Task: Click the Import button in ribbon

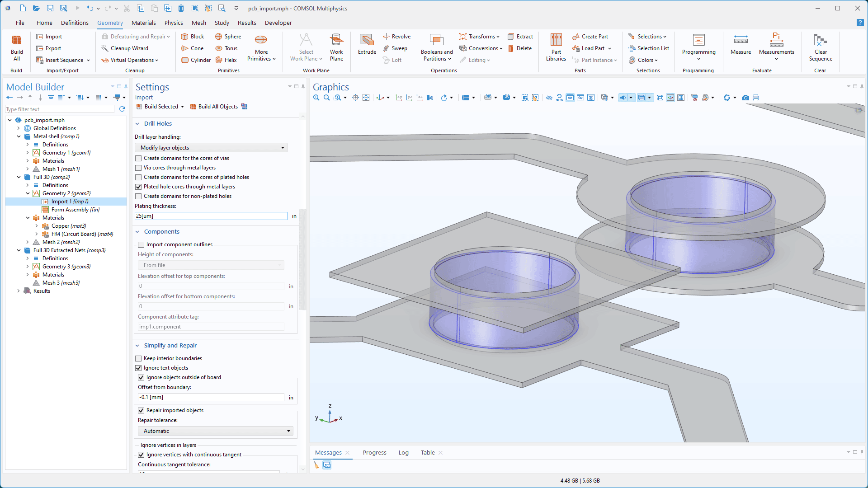Action: 49,37
